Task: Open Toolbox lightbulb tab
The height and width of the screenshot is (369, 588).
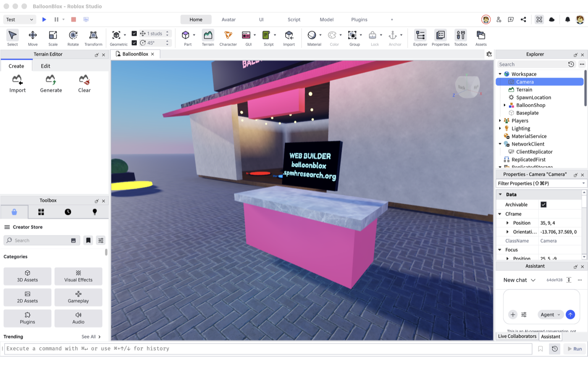Action: [94, 212]
